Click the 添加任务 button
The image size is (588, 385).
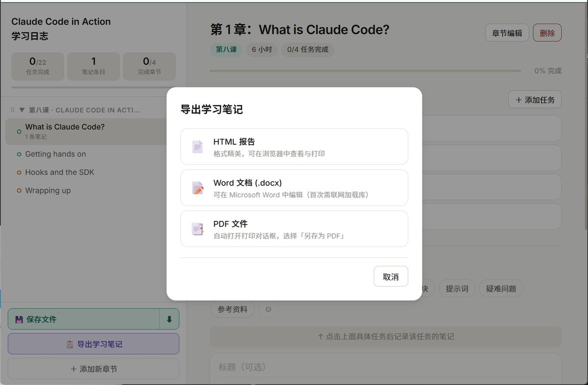click(535, 100)
